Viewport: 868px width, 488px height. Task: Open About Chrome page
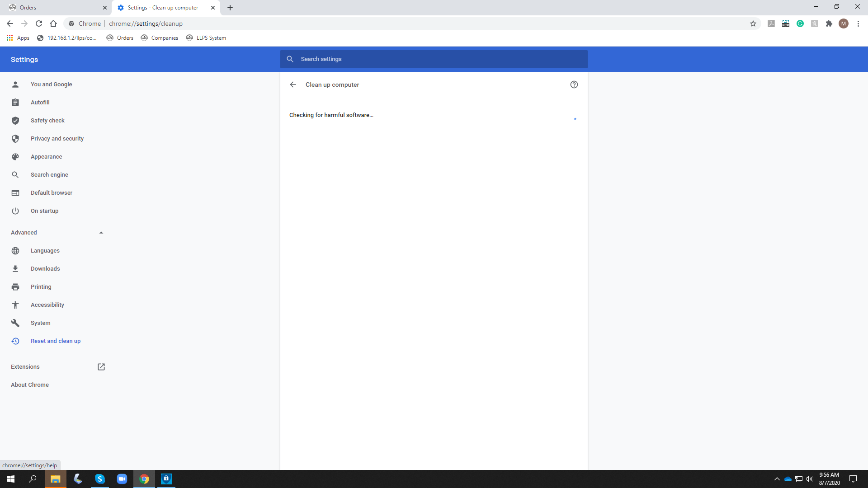click(30, 385)
